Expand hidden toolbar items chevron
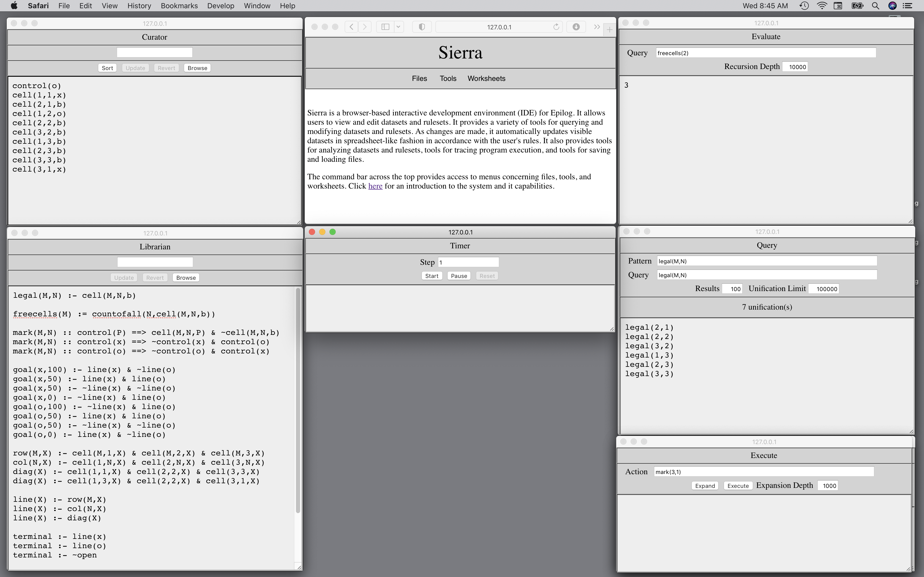The image size is (924, 577). pyautogui.click(x=596, y=27)
